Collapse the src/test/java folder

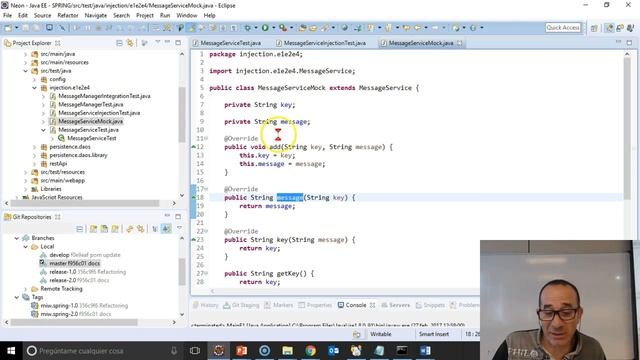[26, 71]
